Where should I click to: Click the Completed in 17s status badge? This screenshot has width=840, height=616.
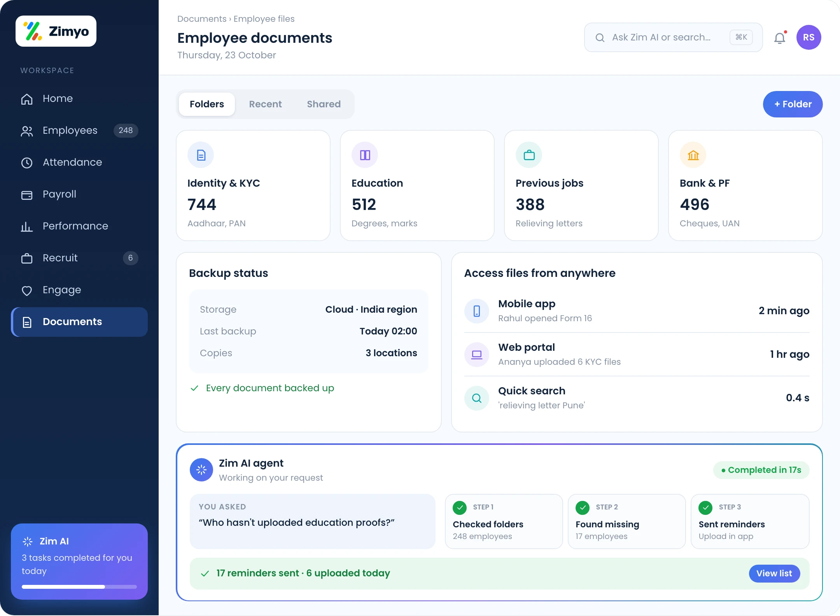coord(761,470)
